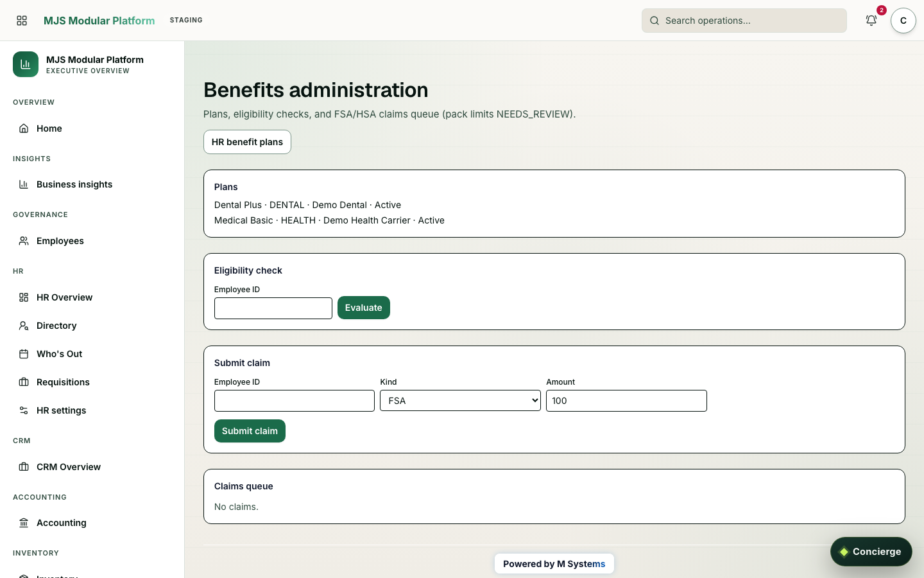Click the Concierge diamond icon
Screen dimensions: 924x578
(844, 552)
